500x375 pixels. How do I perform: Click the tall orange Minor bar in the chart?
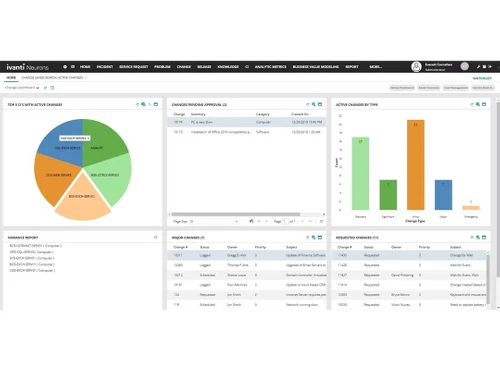tap(416, 165)
